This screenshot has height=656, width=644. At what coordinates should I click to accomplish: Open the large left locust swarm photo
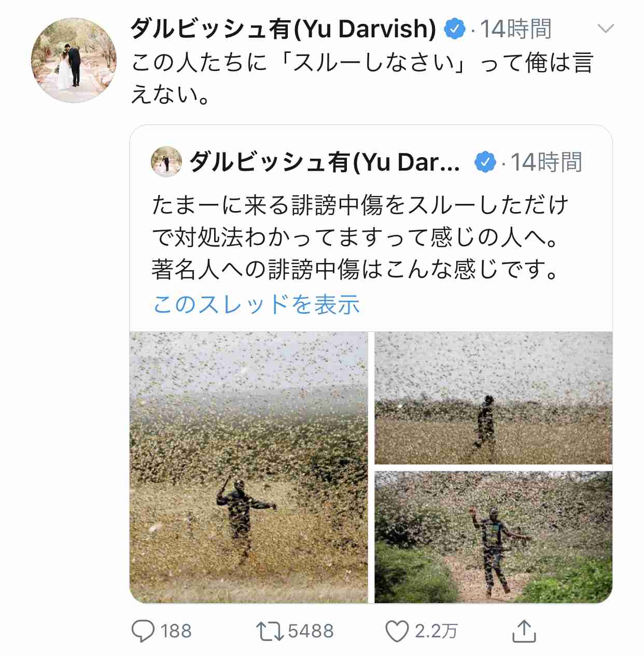(248, 467)
